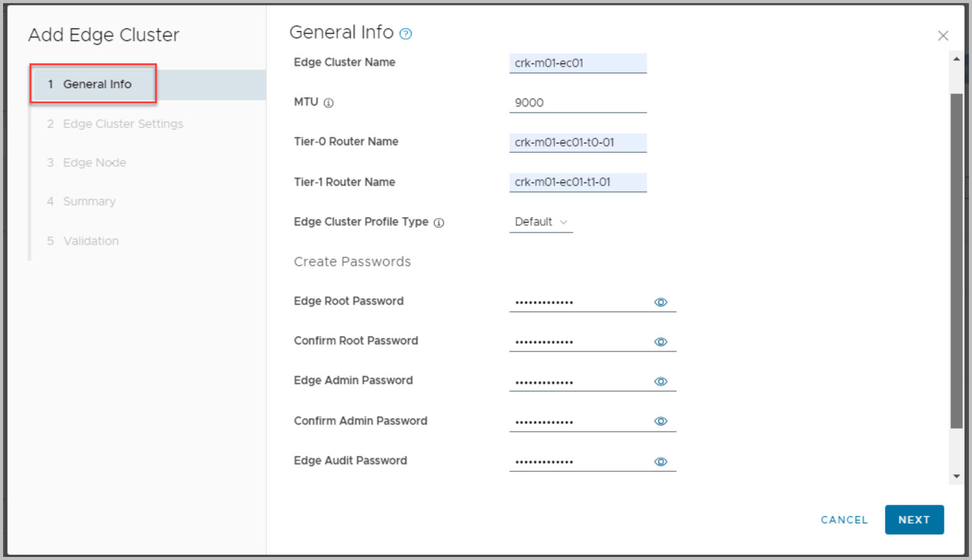972x560 pixels.
Task: Reveal the Edge Root Password
Action: pyautogui.click(x=661, y=302)
